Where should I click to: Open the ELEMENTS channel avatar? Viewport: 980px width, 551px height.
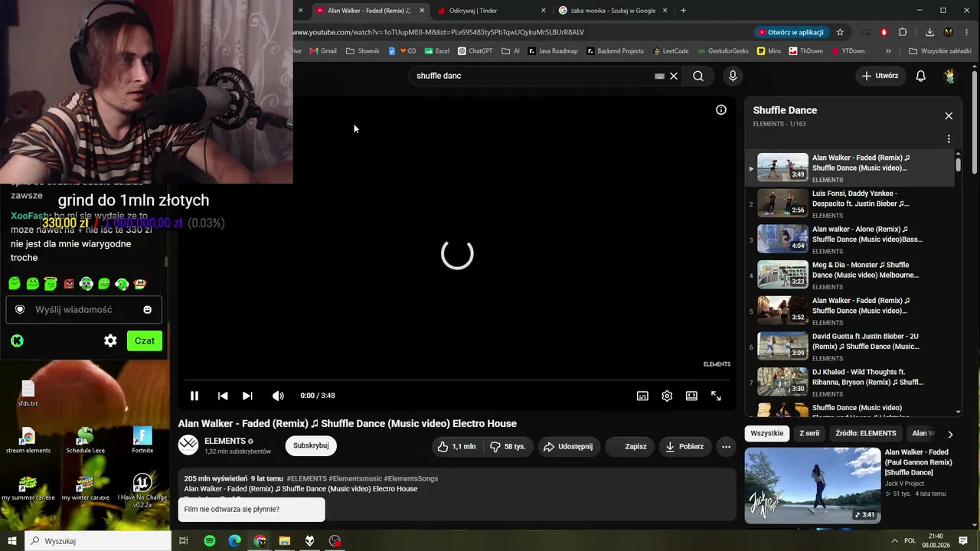click(x=188, y=445)
